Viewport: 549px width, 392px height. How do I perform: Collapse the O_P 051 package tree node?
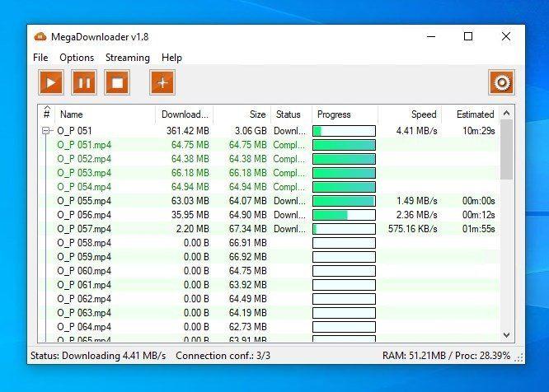46,131
